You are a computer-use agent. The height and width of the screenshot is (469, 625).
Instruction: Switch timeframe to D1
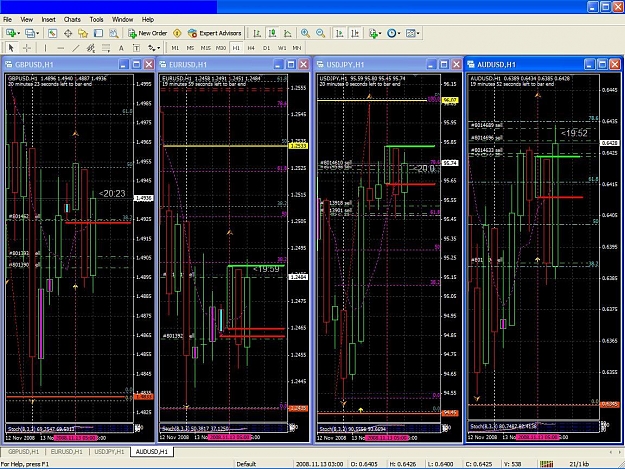click(266, 48)
